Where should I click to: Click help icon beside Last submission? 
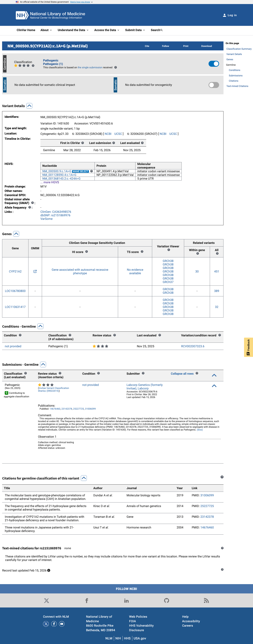[114, 143]
